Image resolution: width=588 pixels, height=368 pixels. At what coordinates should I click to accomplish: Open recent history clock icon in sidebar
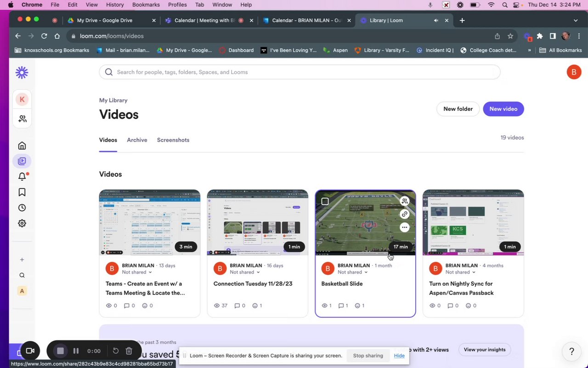coord(22,208)
